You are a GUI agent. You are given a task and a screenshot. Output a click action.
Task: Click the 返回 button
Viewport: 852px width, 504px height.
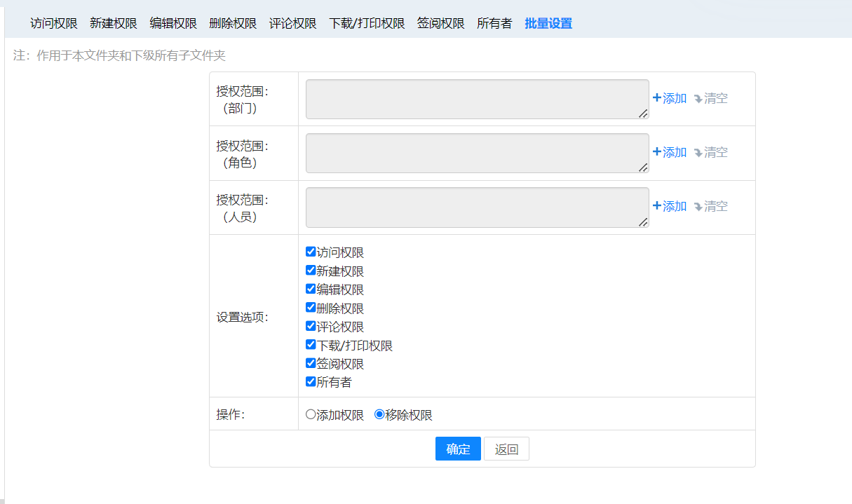point(506,449)
